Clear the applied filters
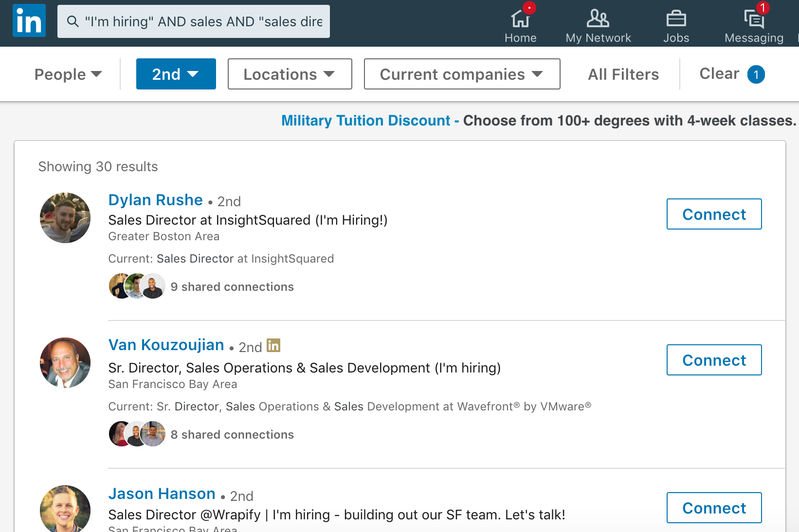This screenshot has width=799, height=532. coord(719,73)
